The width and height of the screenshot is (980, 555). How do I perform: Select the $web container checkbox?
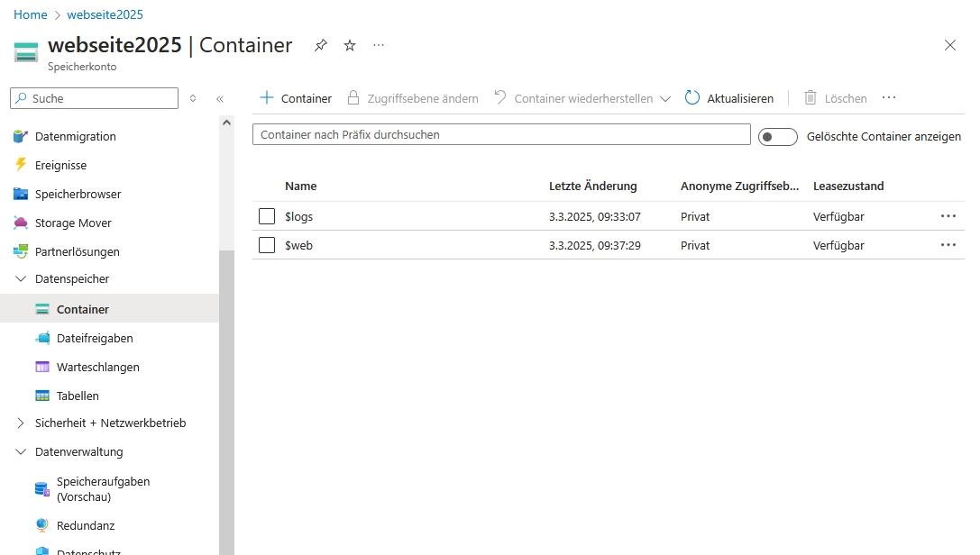[267, 245]
